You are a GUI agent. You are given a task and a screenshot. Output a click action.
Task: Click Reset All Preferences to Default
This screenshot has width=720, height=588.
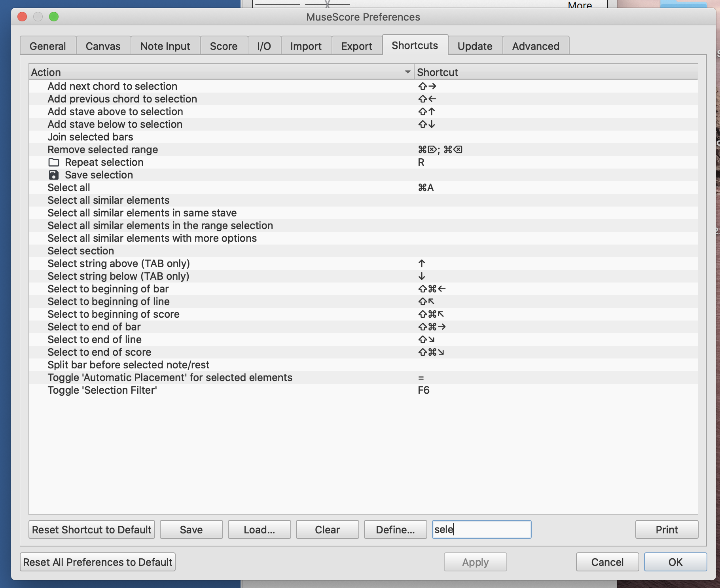98,562
